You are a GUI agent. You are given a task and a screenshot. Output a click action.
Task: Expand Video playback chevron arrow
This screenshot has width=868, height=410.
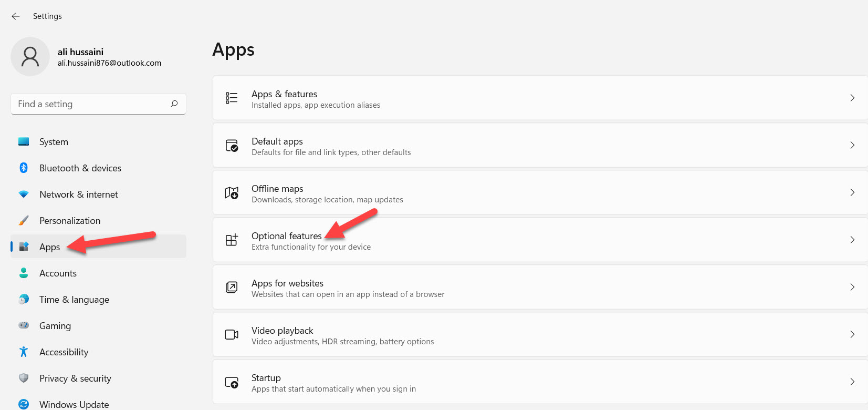pos(852,334)
